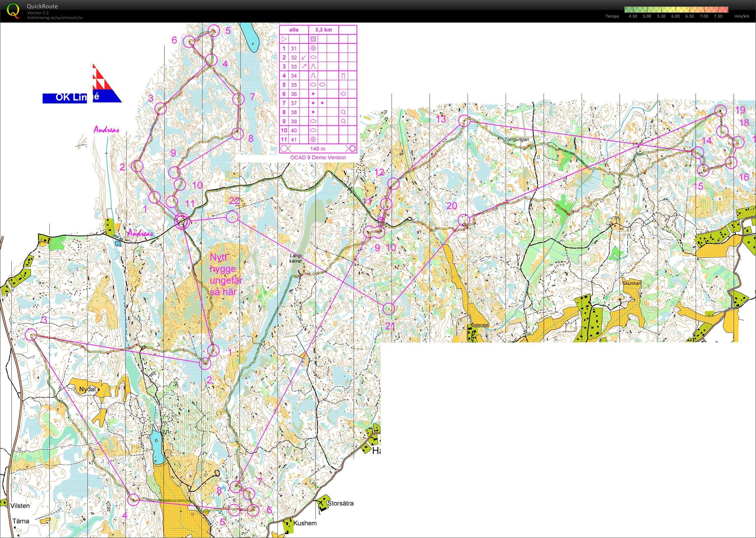
Task: Click the control circle numbered 13
Action: 464,121
